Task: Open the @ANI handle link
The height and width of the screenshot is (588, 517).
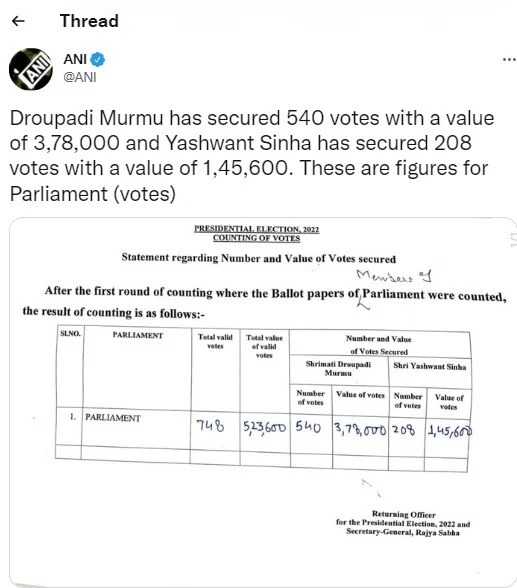Action: [80, 77]
